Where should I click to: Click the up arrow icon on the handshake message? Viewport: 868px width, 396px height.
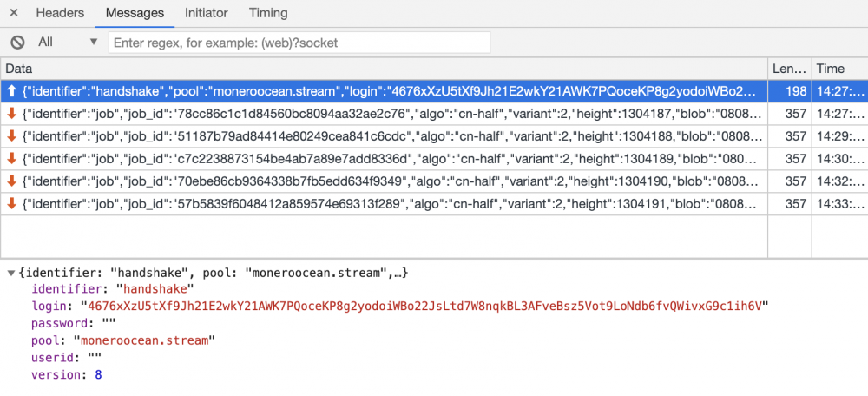[x=11, y=91]
